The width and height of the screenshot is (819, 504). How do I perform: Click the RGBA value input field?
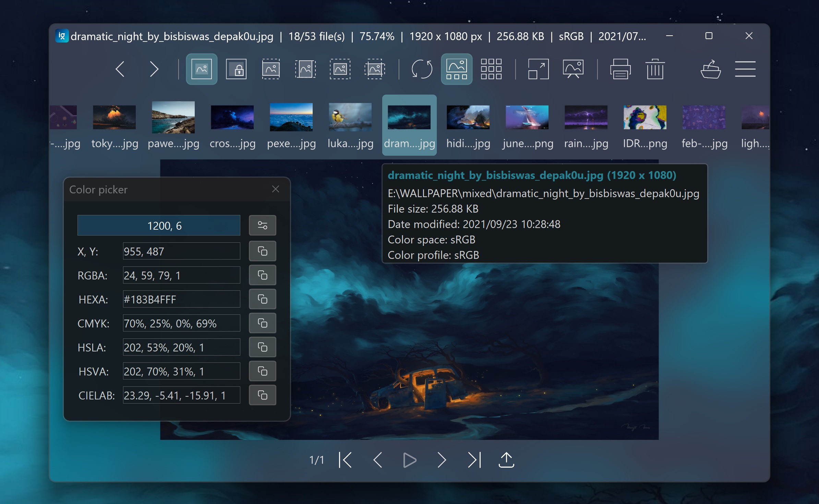[181, 275]
